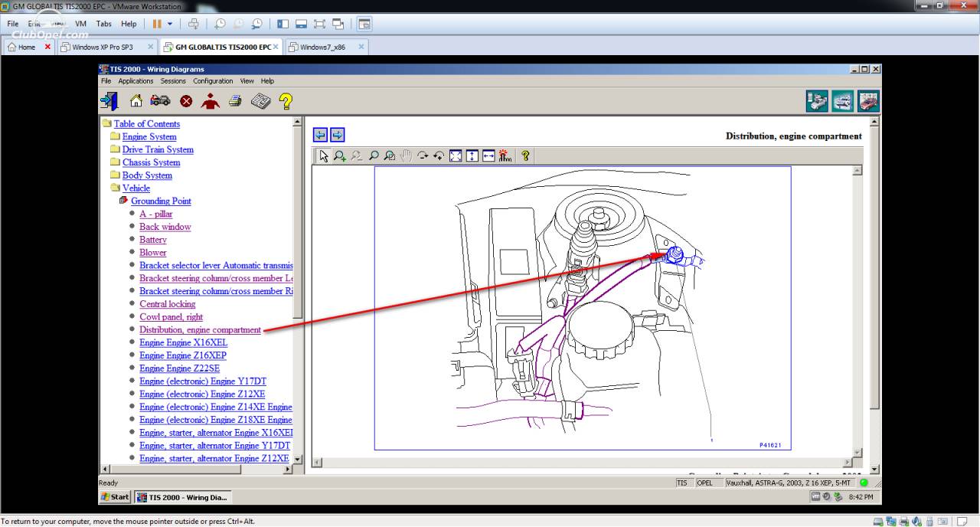Image resolution: width=980 pixels, height=527 pixels.
Task: Open the Battery grounding point link
Action: tap(153, 240)
